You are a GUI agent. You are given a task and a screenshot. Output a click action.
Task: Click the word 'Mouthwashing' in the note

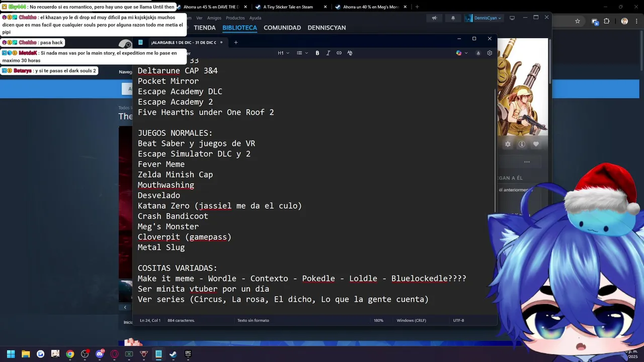pos(166,185)
